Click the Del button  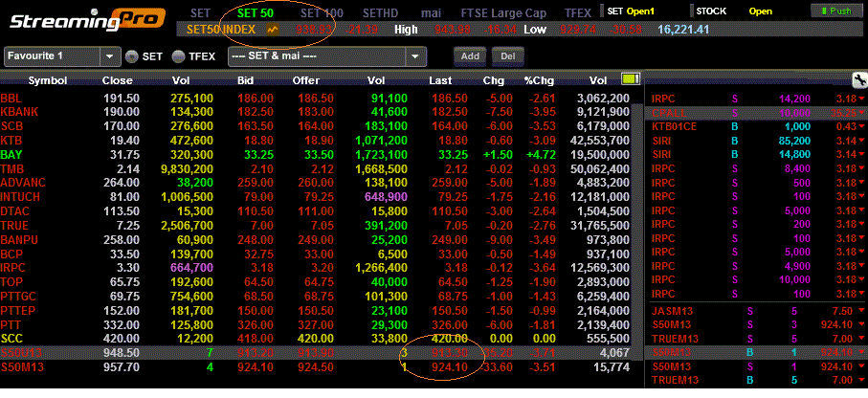point(507,55)
